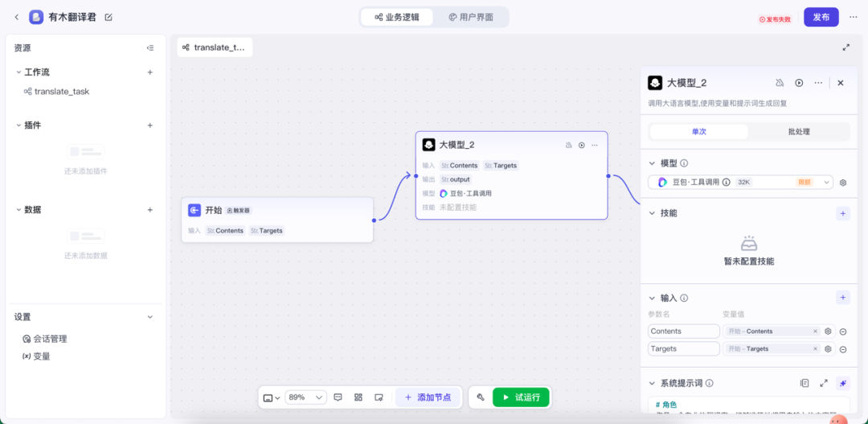
Task: Add an input parameter with 输入 plus button
Action: click(x=842, y=298)
